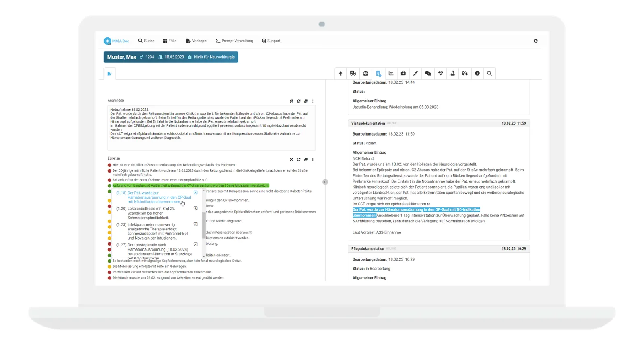Show medication via the pills icon
This screenshot has height=345, width=644.
465,73
